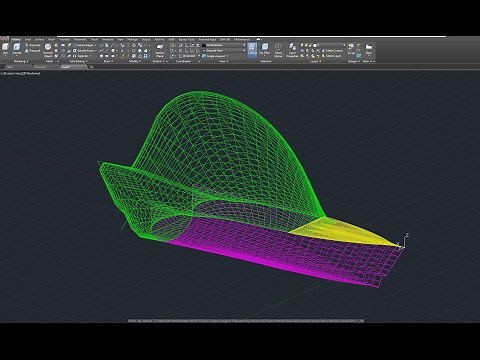Click the Smooth Object mesh tool
The width and height of the screenshot is (480, 360).
click(48, 50)
